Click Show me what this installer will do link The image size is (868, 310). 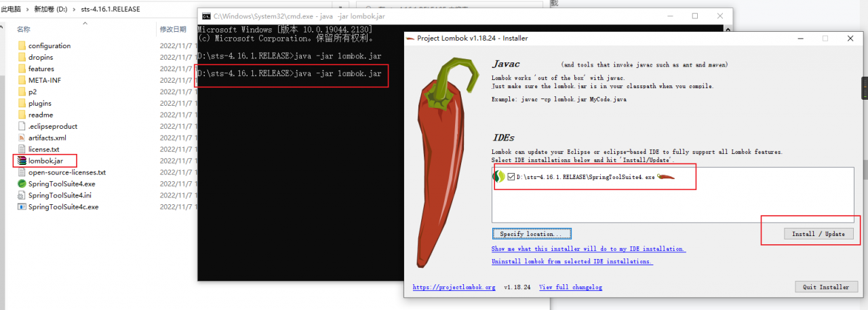589,249
